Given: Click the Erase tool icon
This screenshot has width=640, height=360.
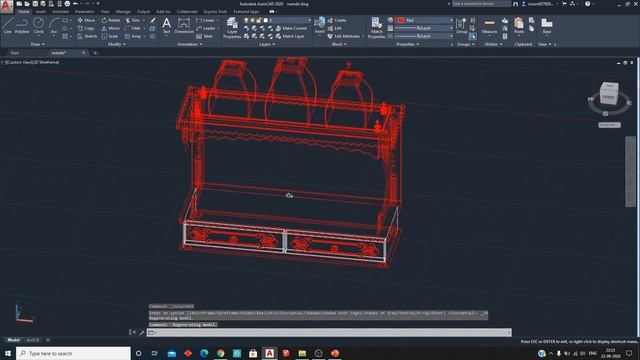Looking at the screenshot, I should coord(153,20).
